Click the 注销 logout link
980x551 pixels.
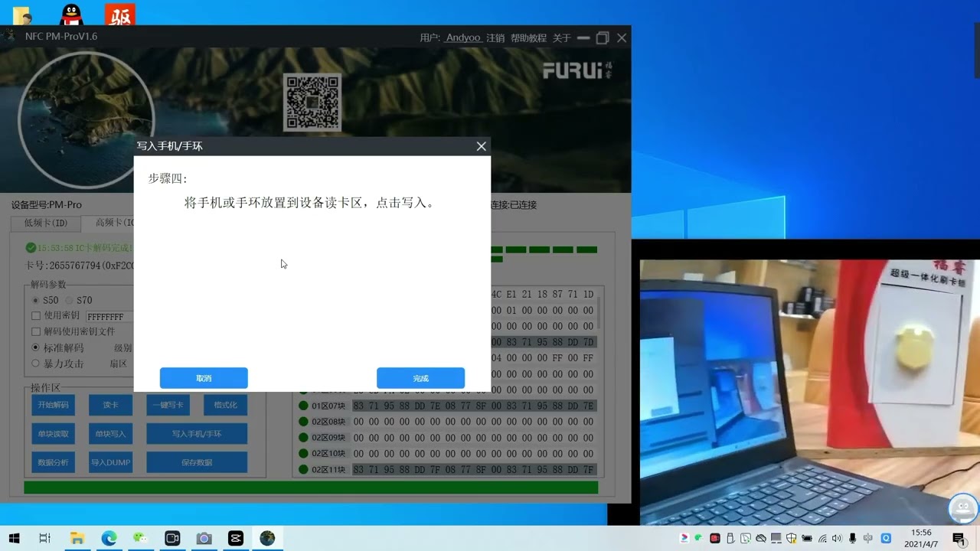[495, 37]
